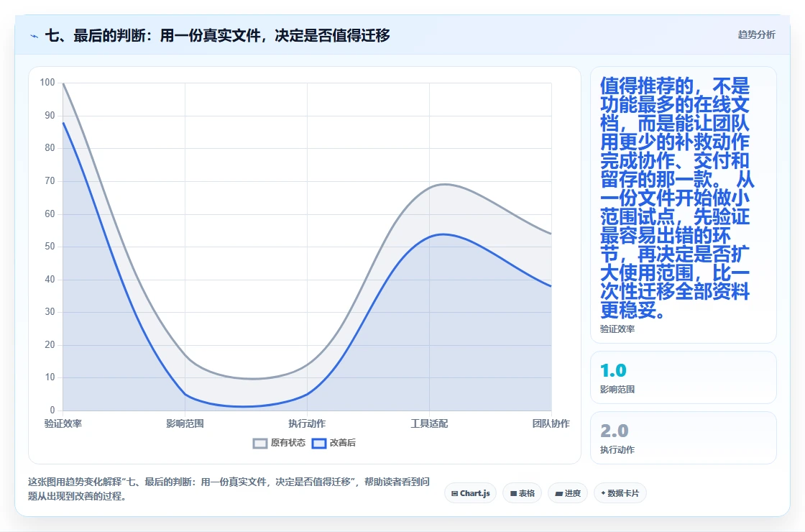Click the 验证效率 caption under blue text
Viewport: 805px width, 532px height.
[x=617, y=329]
